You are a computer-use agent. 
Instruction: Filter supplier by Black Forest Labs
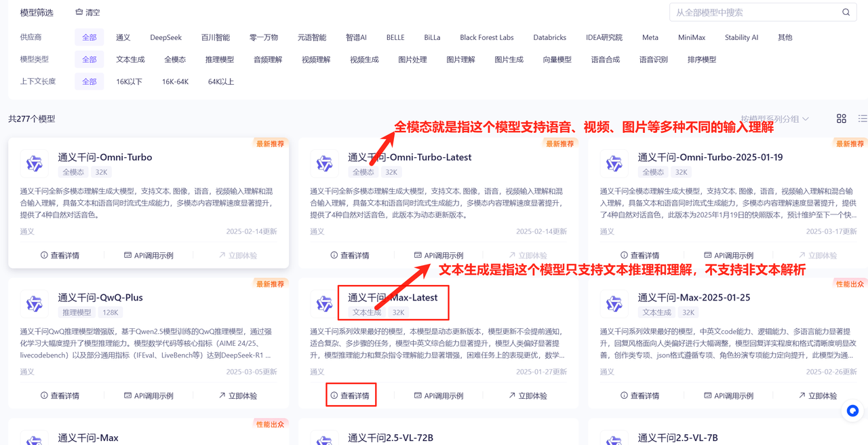tap(487, 37)
